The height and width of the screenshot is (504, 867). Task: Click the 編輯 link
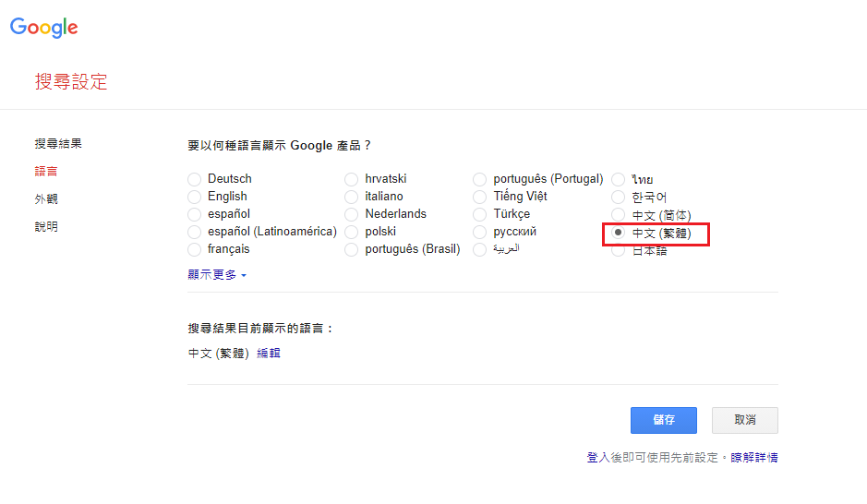(269, 354)
